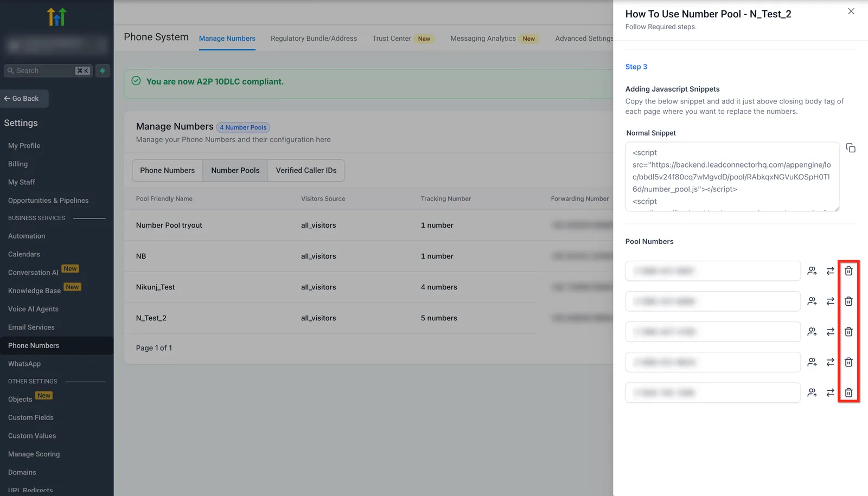Select the Verified Caller IDs sub-tab
This screenshot has width=868, height=496.
coord(307,170)
